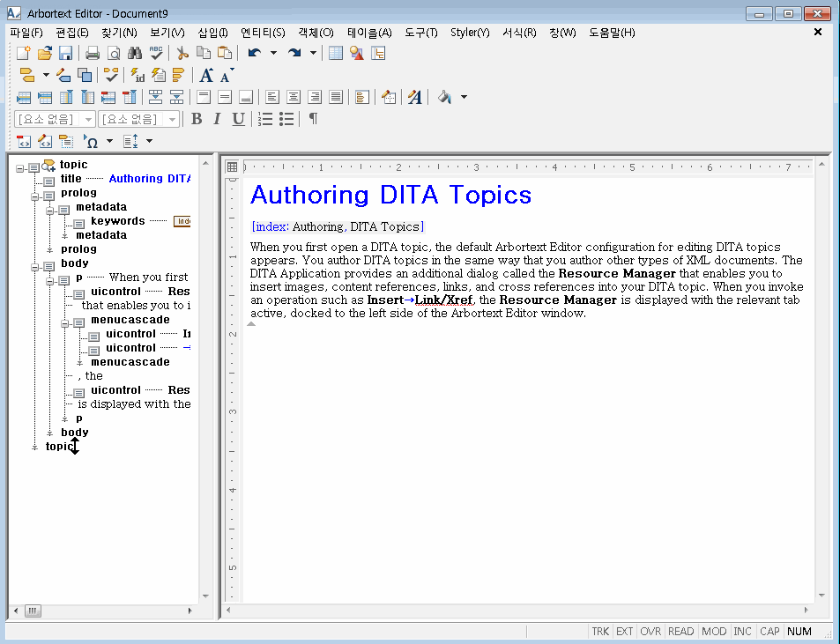Run spell check with the ABC checkmark icon

tap(156, 53)
